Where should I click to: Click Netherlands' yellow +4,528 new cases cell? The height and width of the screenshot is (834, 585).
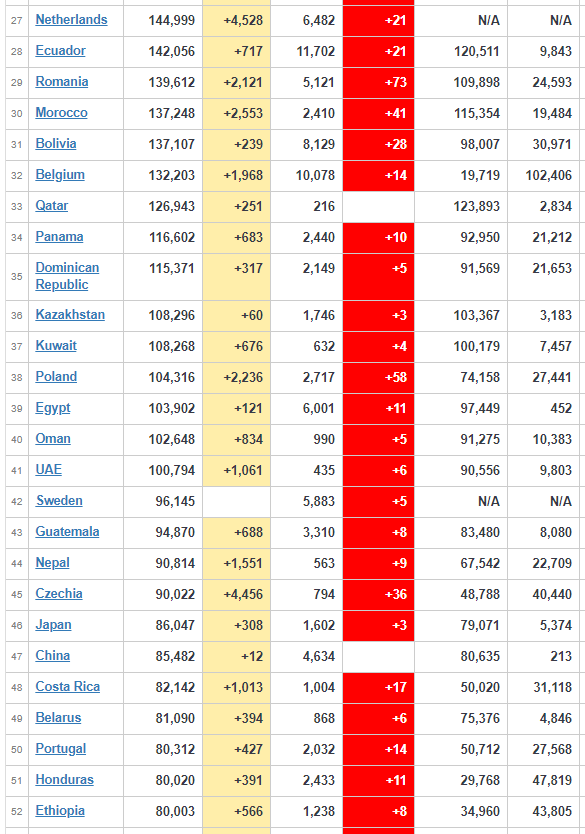point(237,20)
